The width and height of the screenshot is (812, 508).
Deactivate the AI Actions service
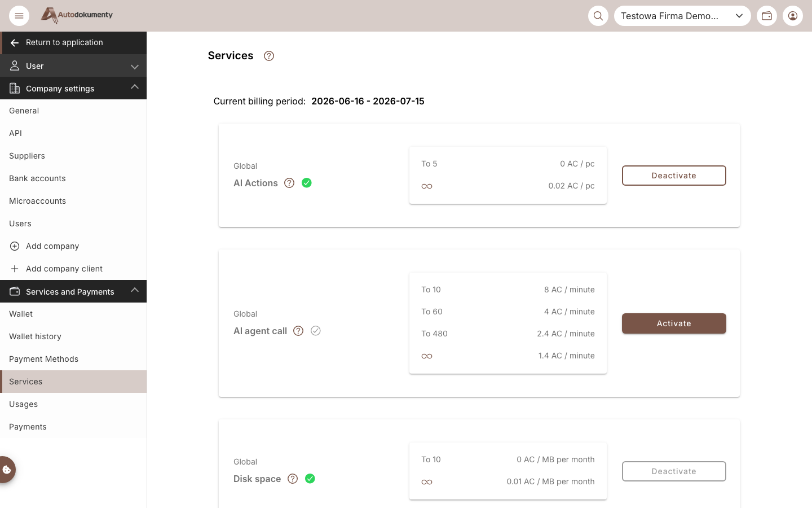tap(674, 176)
